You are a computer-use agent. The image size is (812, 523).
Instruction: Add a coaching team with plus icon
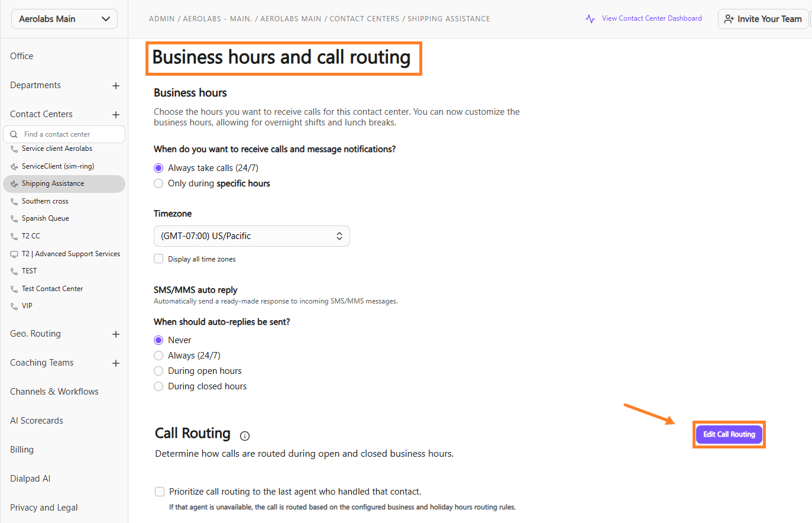coord(116,363)
